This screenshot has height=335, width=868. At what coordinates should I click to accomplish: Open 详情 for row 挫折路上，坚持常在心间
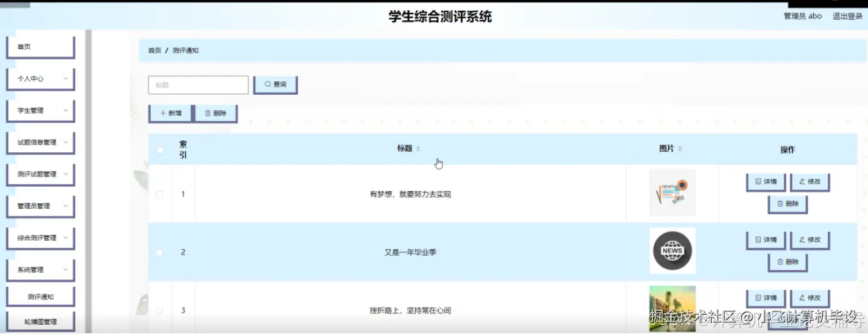coord(765,298)
